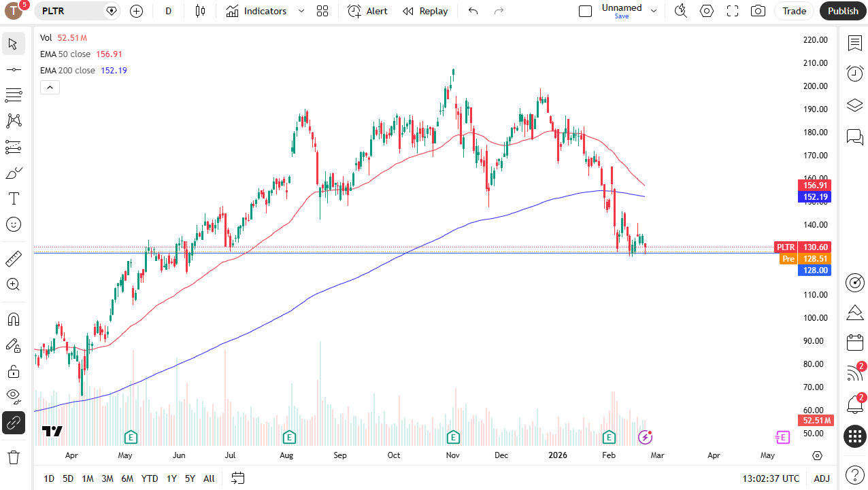This screenshot has width=868, height=490.
Task: Switch to 1M date range
Action: (x=88, y=478)
